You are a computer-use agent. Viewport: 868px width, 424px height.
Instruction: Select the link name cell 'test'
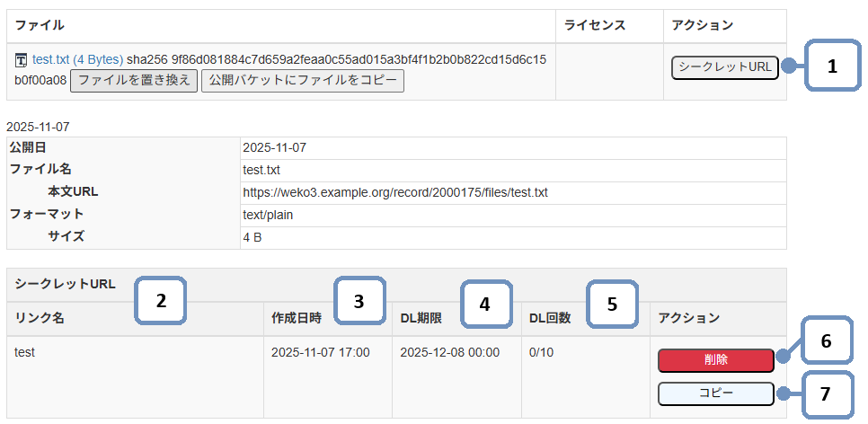coord(25,352)
